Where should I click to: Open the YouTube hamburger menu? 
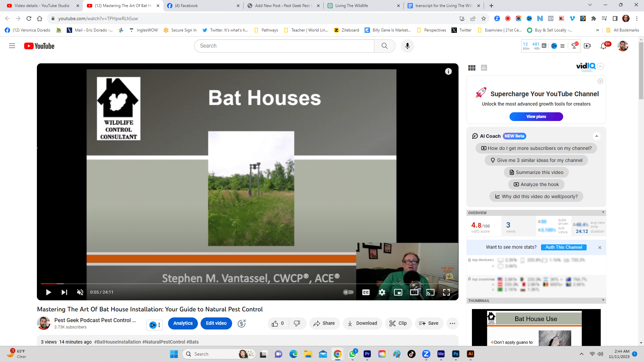(12, 46)
